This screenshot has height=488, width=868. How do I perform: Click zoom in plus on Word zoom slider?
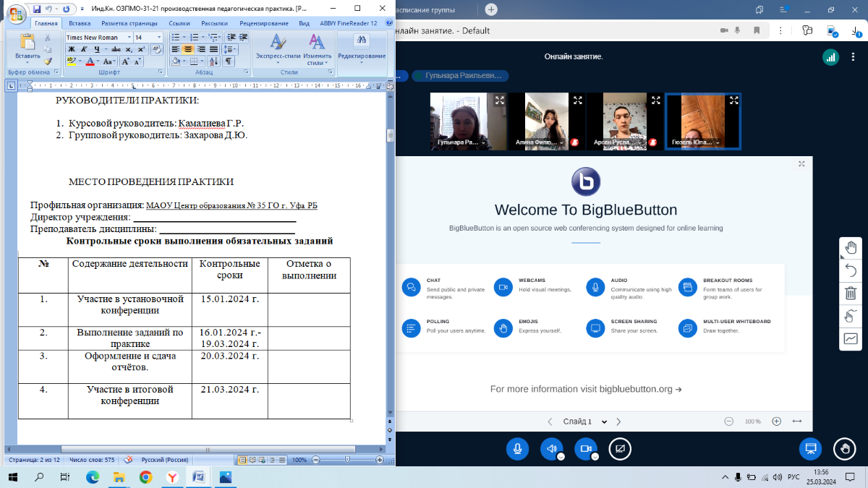(380, 460)
